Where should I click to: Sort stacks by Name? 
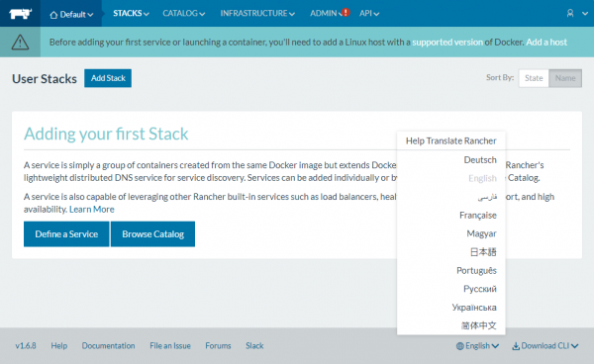[x=565, y=78]
